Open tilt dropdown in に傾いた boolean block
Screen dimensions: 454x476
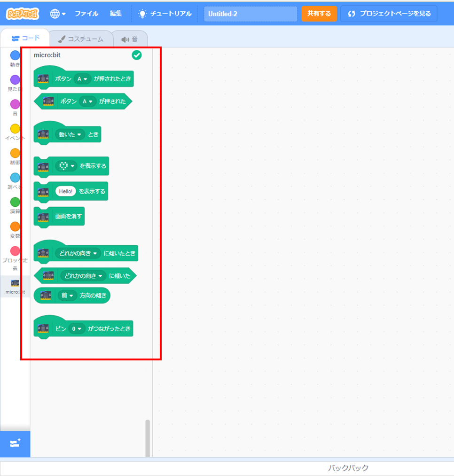[83, 276]
